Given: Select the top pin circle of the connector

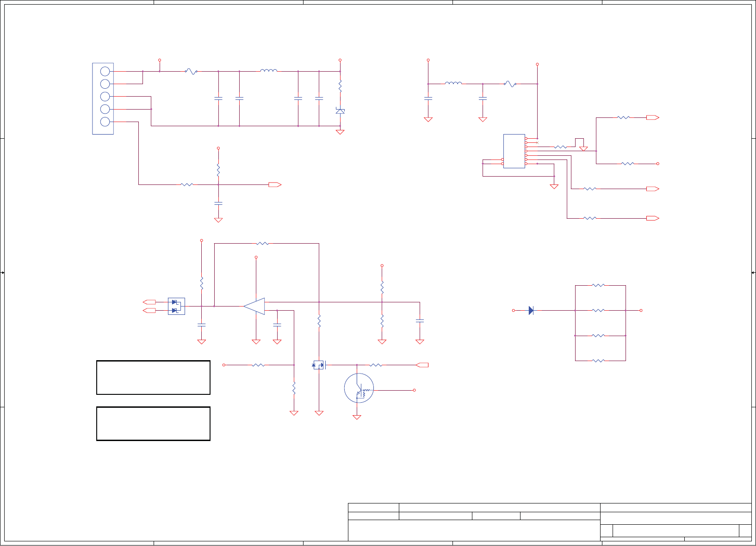Looking at the screenshot, I should coord(105,71).
